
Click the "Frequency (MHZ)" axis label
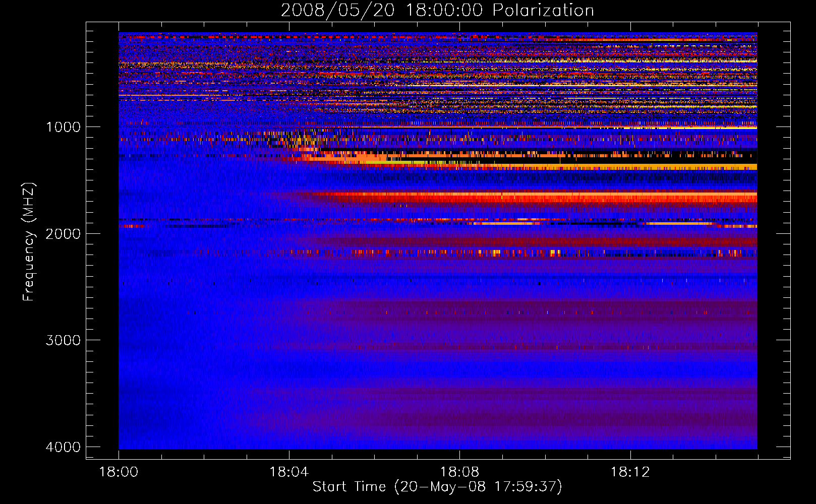pyautogui.click(x=29, y=242)
